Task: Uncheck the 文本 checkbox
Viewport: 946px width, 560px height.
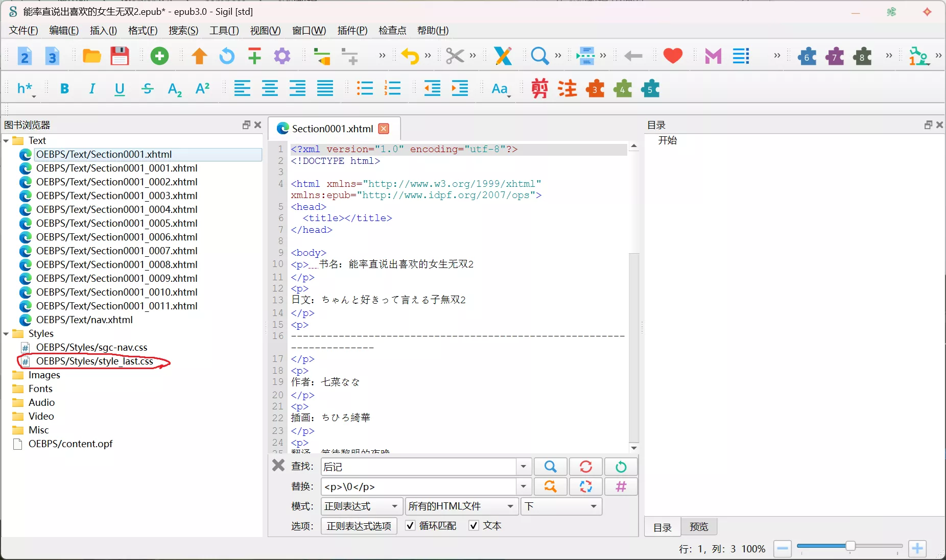Action: click(474, 526)
